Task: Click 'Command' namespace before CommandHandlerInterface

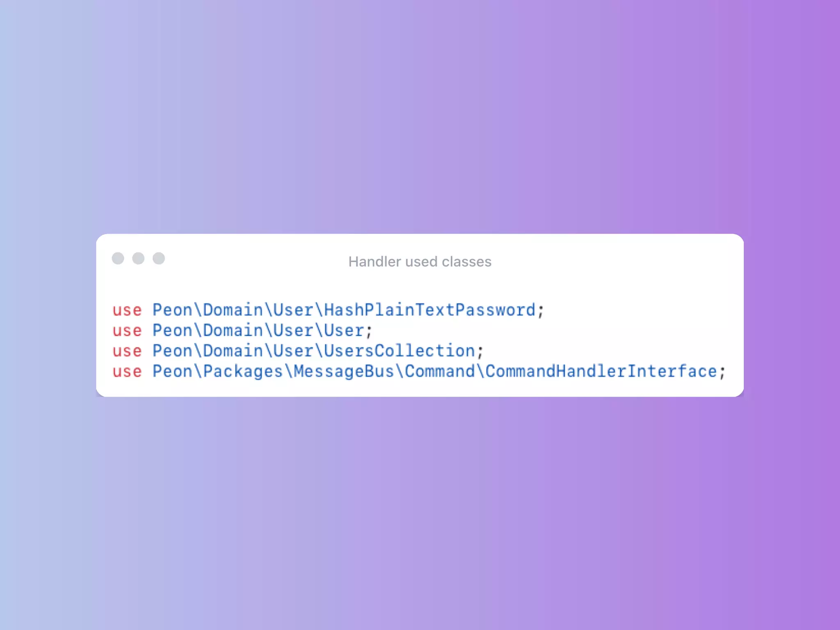Action: (440, 371)
